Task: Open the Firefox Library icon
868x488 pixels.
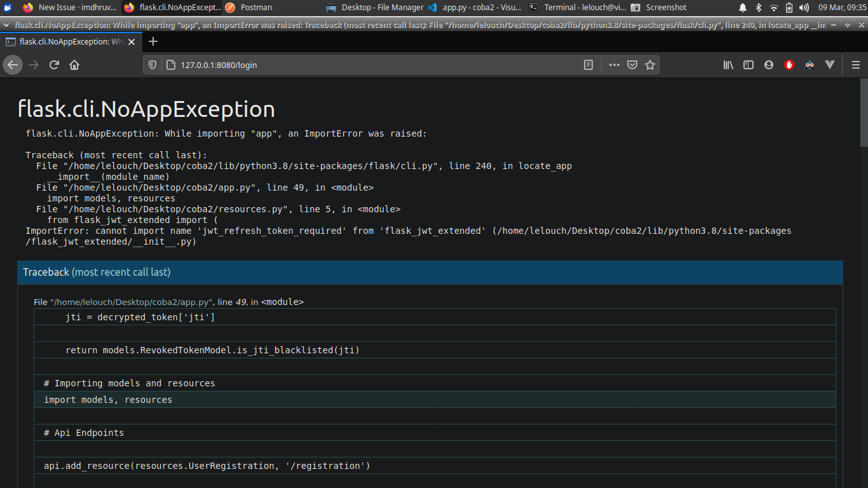Action: click(x=728, y=64)
